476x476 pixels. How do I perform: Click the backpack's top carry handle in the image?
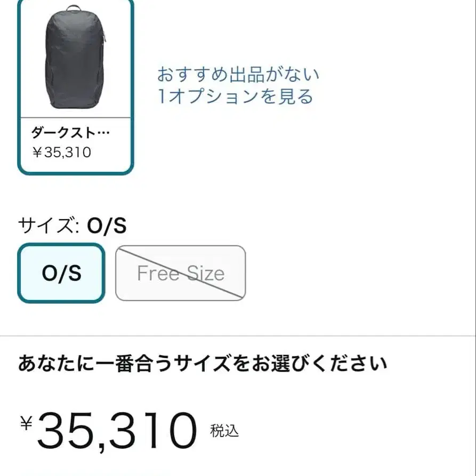[x=73, y=7]
